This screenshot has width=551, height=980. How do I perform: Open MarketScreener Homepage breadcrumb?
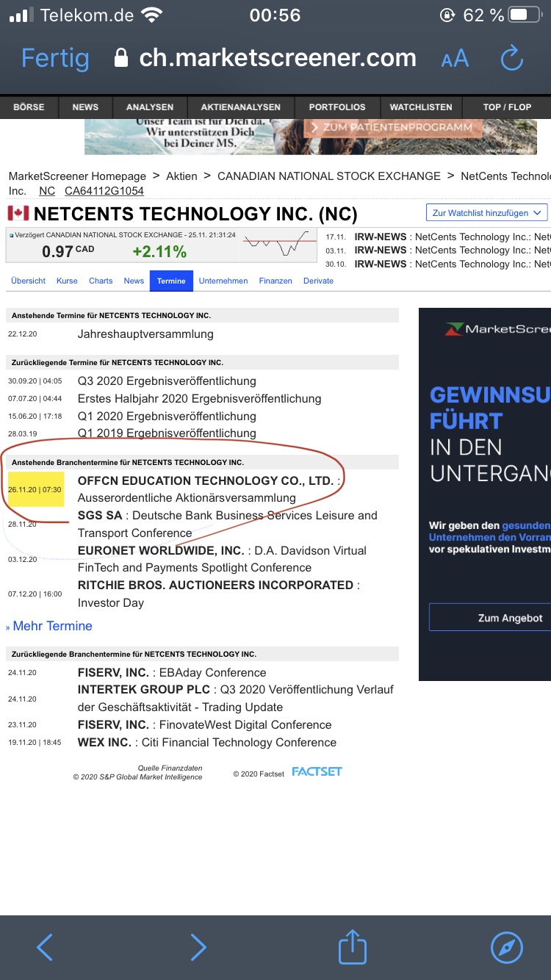(x=77, y=176)
